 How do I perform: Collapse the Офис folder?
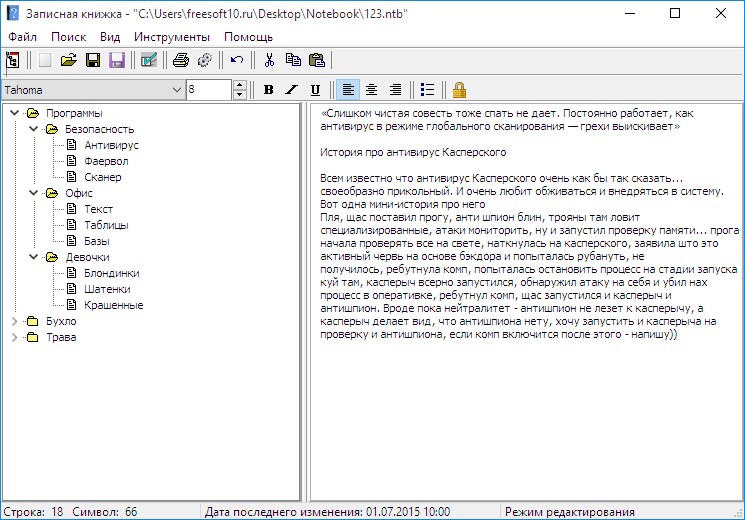point(34,193)
